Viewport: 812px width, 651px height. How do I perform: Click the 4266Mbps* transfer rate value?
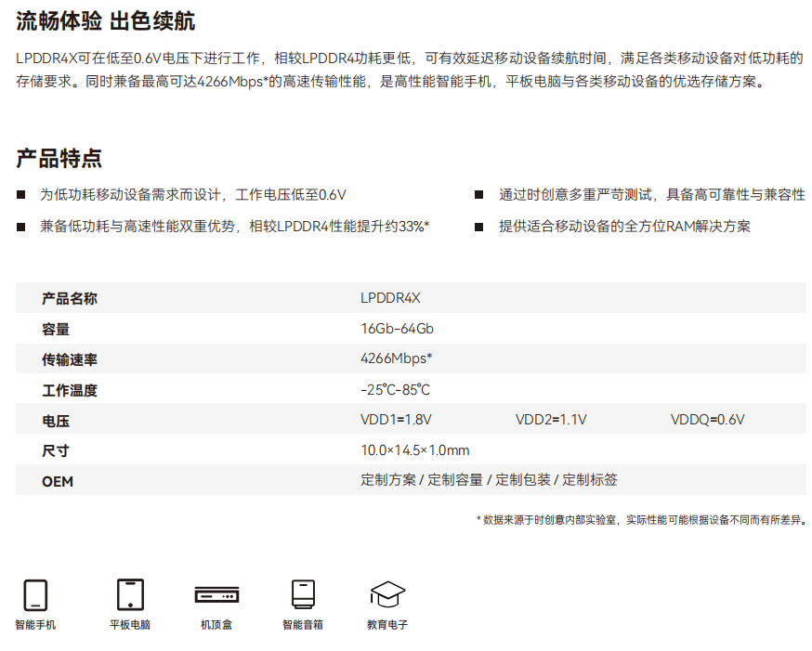click(x=397, y=358)
